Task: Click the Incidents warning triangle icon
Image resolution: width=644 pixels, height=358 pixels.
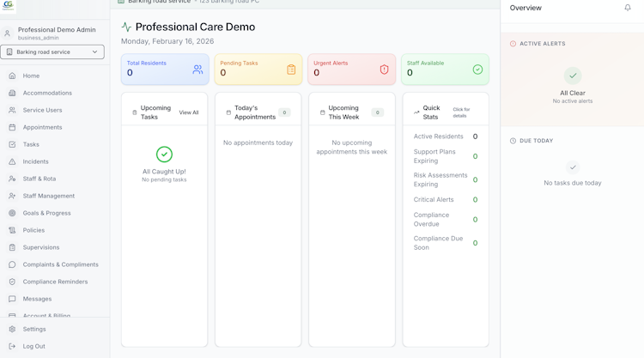Action: point(12,161)
